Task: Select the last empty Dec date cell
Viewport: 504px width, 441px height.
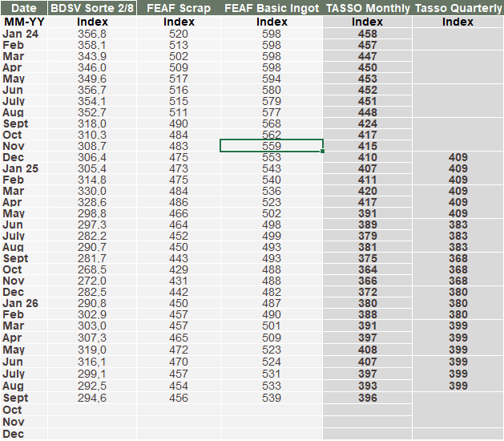Action: pyautogui.click(x=24, y=434)
